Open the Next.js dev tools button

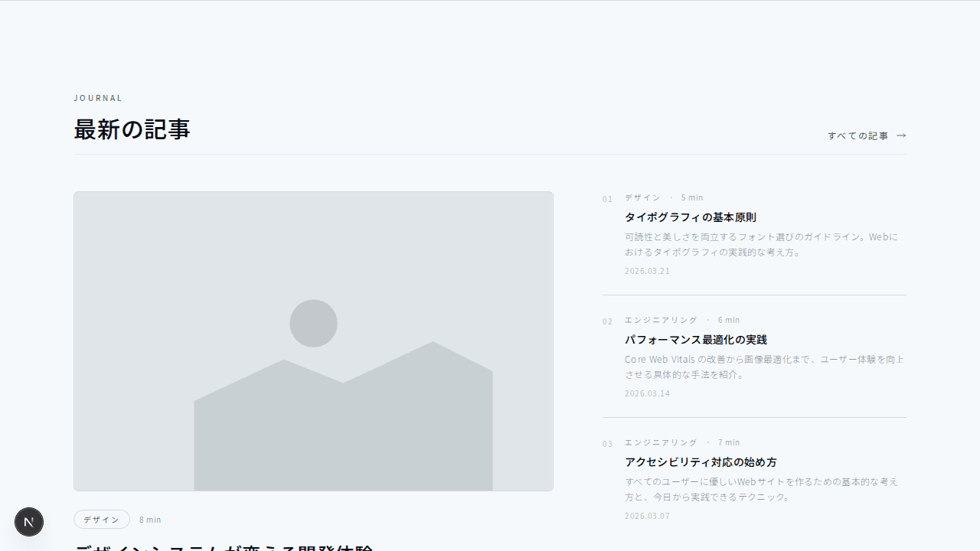(29, 522)
